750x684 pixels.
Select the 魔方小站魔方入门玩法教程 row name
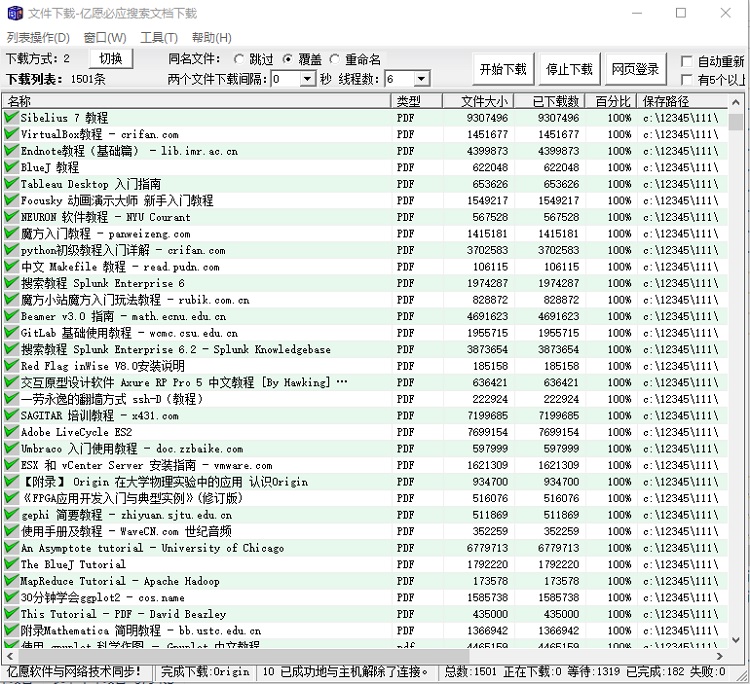(x=135, y=299)
